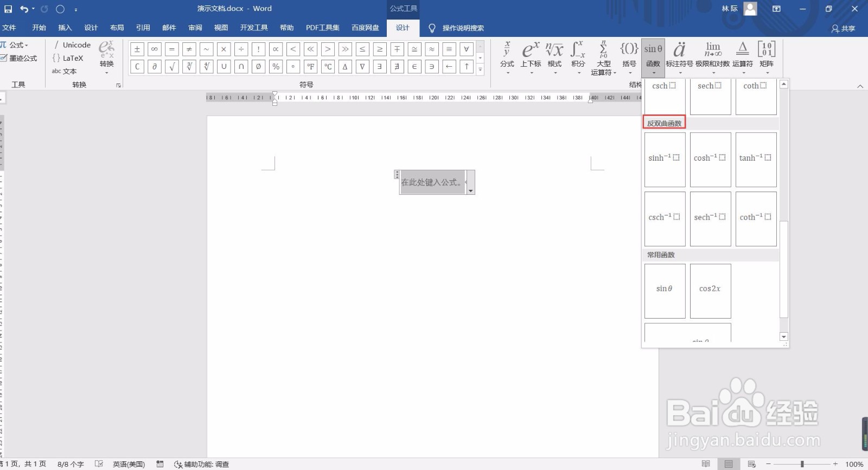Open the 上下标 script structures dropdown
The height and width of the screenshot is (470, 868).
pyautogui.click(x=531, y=58)
